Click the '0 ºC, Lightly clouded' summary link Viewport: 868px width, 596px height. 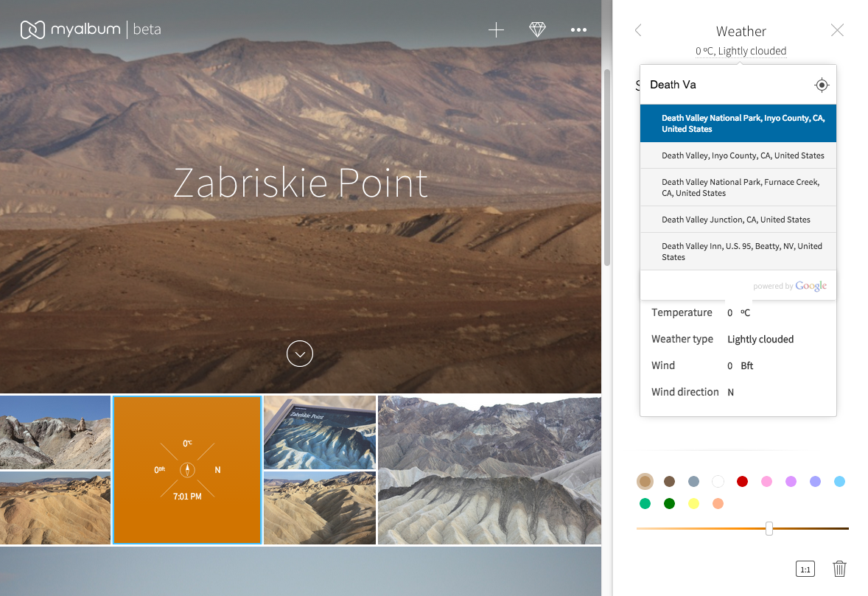tap(741, 51)
